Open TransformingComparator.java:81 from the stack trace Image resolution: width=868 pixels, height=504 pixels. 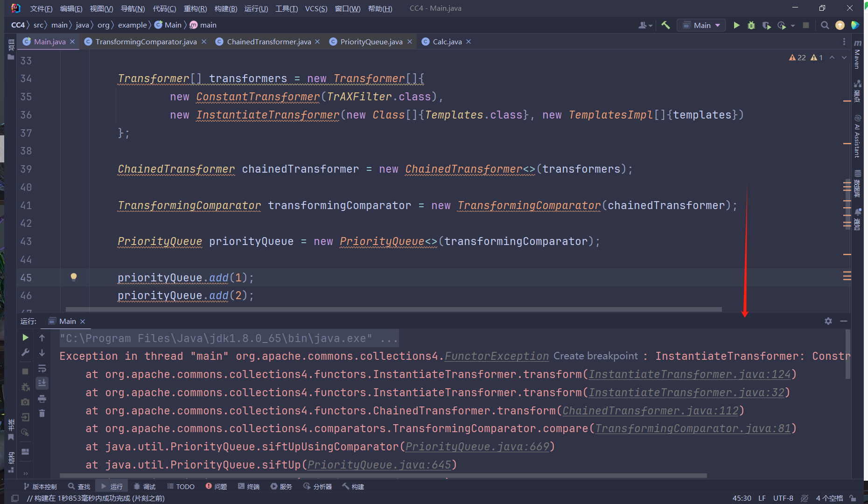(x=693, y=428)
